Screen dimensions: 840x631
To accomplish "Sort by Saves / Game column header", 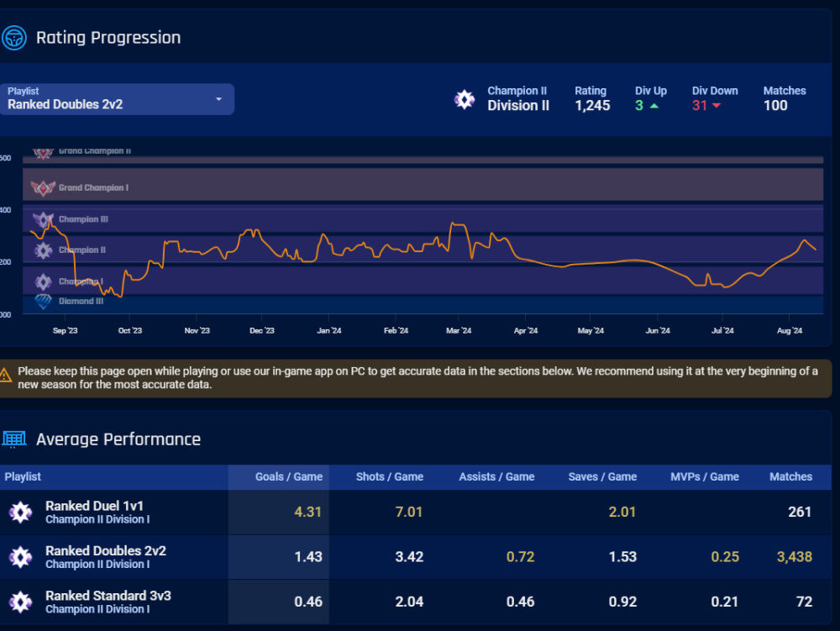I will coord(602,476).
